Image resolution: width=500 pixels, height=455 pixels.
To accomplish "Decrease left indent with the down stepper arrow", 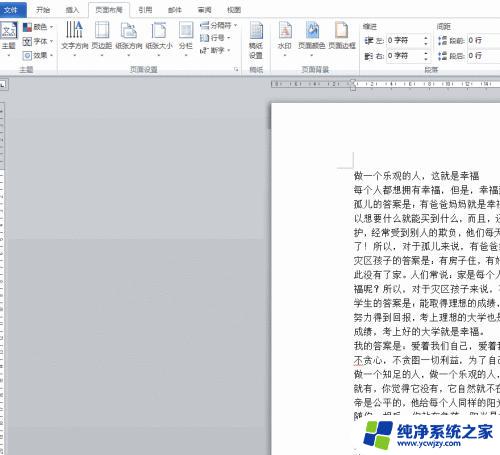I will (x=426, y=43).
